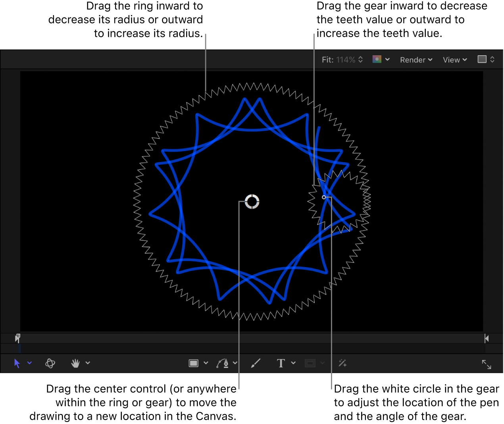Toggle the canvas expand-to-fullscreen control
Screen dimensions: 504x424
coord(487,364)
